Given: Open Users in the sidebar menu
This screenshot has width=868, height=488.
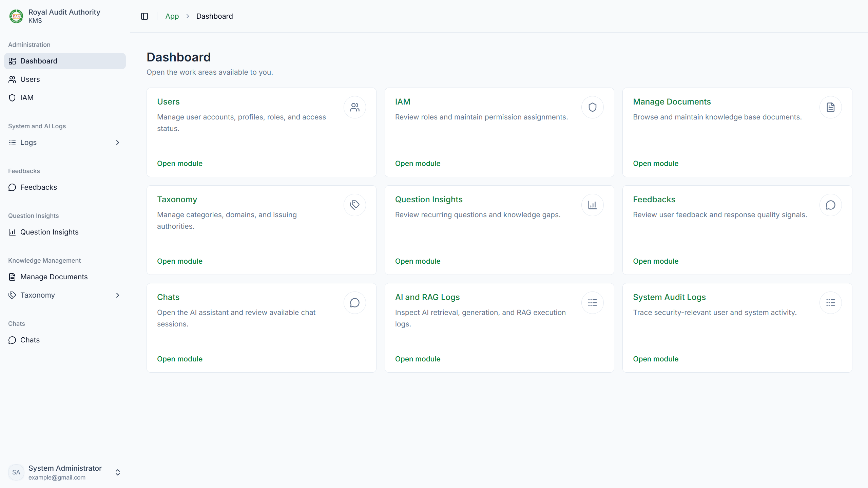Looking at the screenshot, I should tap(65, 79).
